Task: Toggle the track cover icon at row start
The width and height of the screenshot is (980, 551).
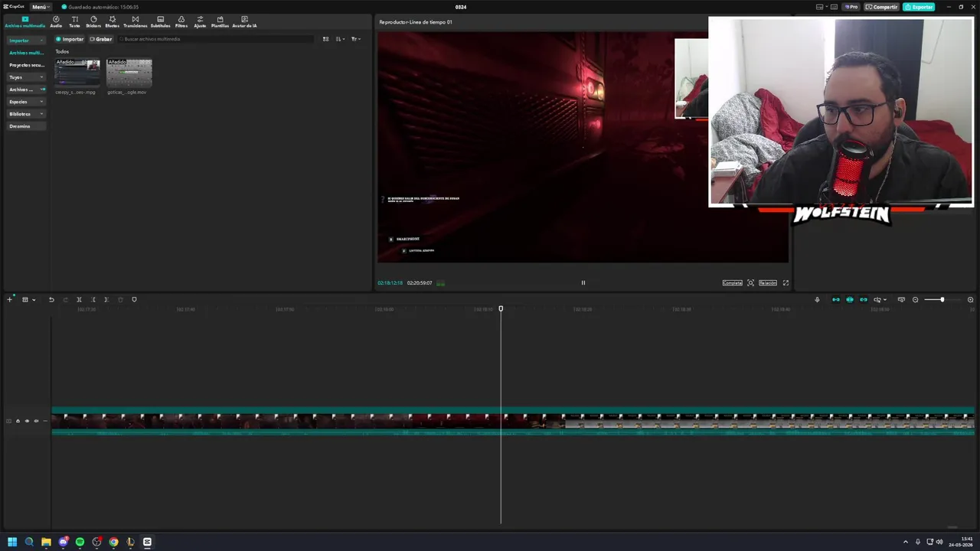Action: coord(8,421)
